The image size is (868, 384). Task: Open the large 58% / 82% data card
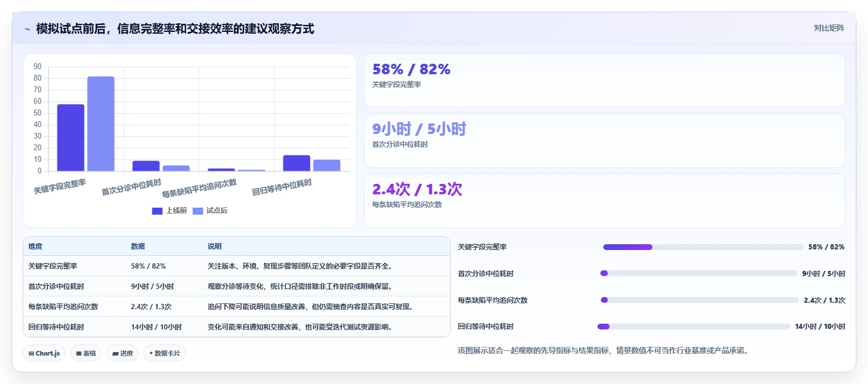(x=604, y=80)
